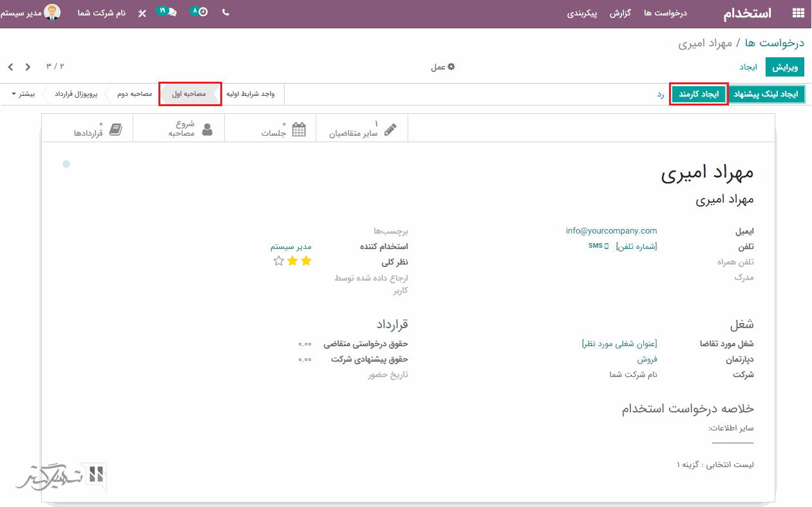Click the light blue kanban state dot
The width and height of the screenshot is (812, 507).
66,165
